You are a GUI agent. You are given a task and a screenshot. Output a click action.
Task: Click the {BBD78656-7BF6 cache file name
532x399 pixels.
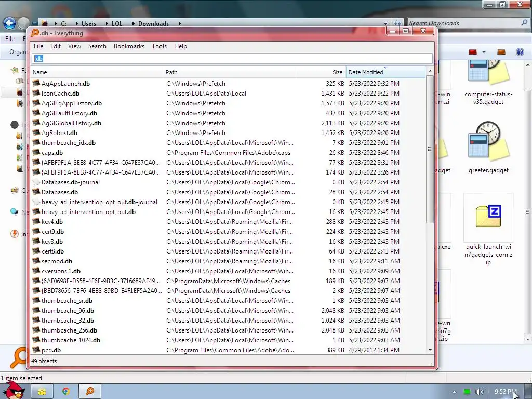[x=101, y=291]
